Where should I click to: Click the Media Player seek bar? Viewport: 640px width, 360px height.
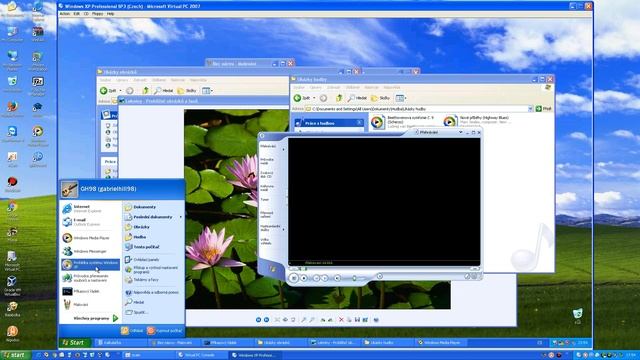(x=384, y=269)
